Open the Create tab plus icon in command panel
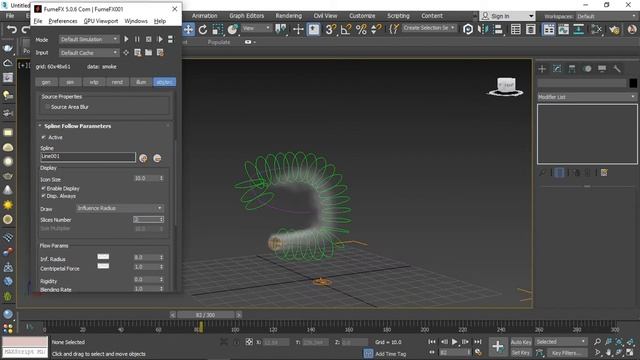Viewport: 640px width, 360px height. (x=542, y=69)
